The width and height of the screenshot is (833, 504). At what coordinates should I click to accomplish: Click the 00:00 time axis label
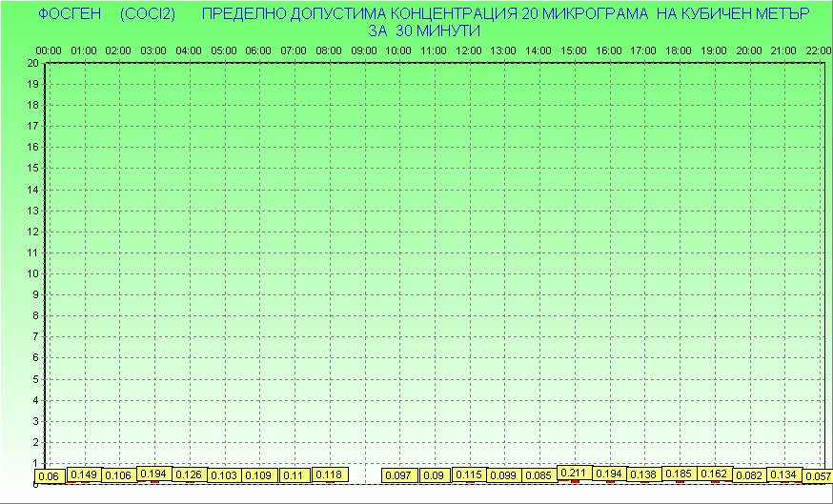(x=49, y=50)
